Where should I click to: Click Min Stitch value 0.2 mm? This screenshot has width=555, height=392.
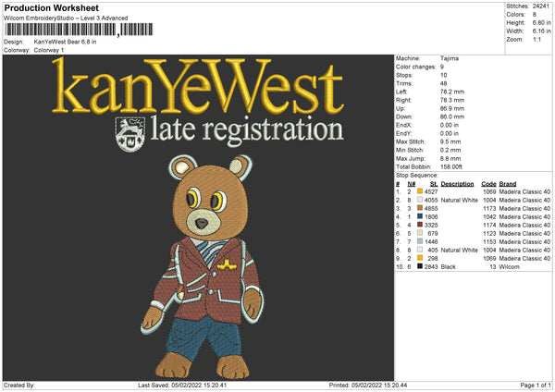450,150
